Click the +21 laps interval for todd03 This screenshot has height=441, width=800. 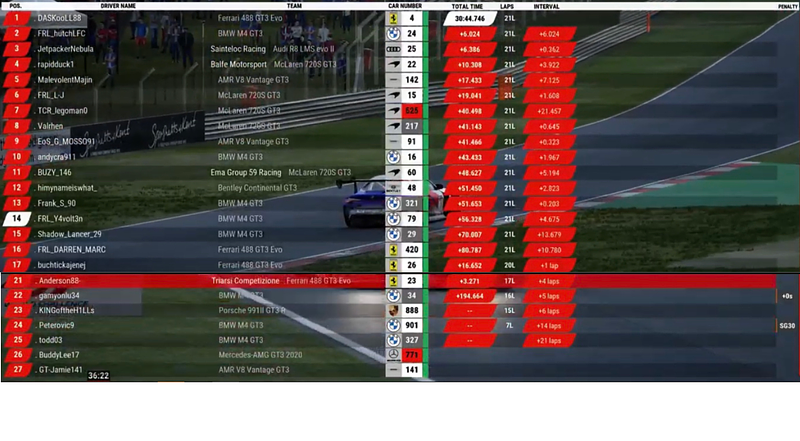[549, 340]
